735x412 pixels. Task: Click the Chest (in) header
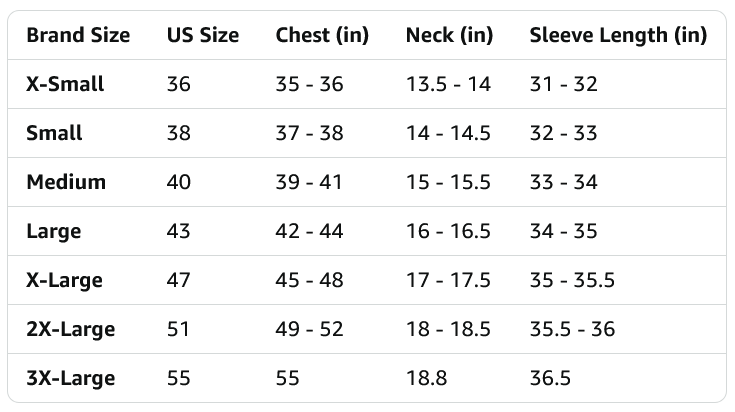322,36
